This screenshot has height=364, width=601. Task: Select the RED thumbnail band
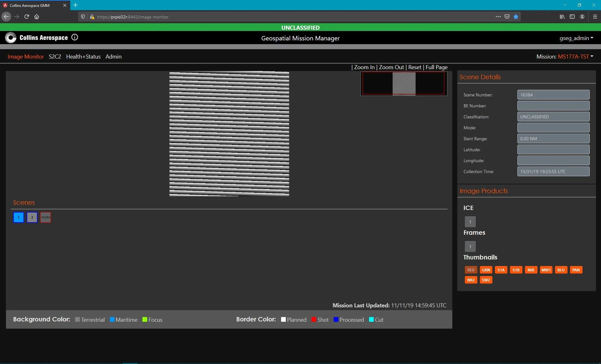471,270
